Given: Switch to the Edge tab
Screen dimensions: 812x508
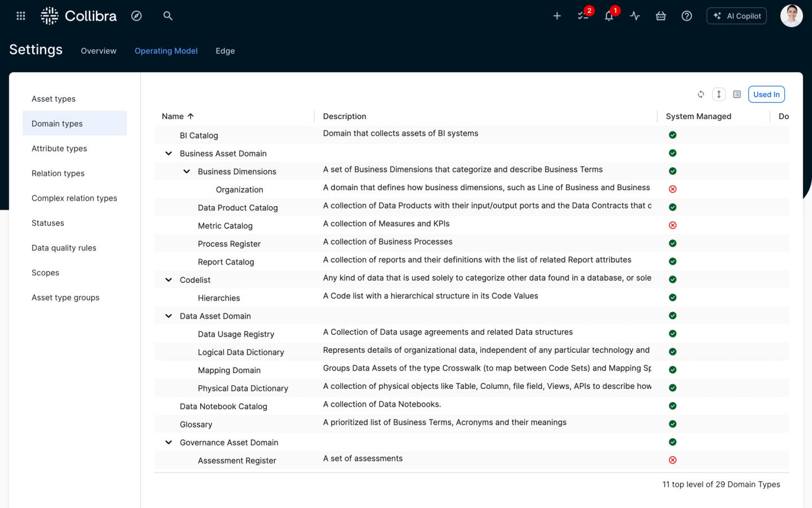Looking at the screenshot, I should 225,51.
